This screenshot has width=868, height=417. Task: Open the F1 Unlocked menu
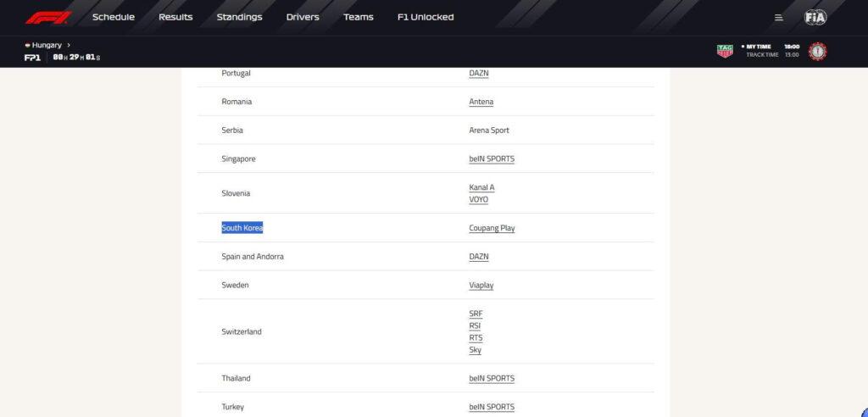point(426,17)
